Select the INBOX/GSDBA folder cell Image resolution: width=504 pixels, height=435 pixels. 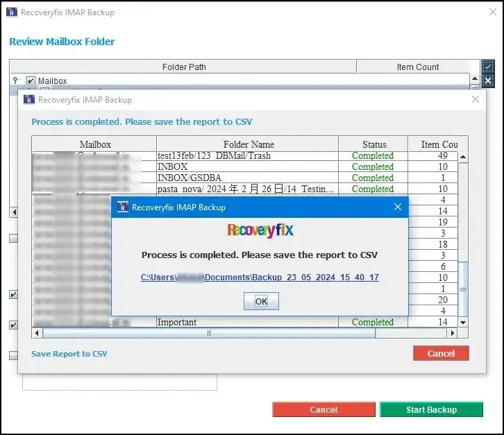click(x=247, y=178)
